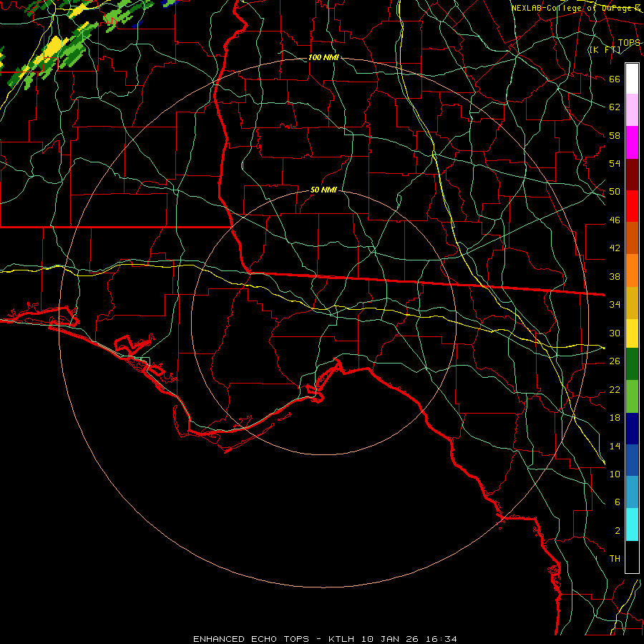The image size is (644, 644).
Task: Click the [K FT] units label
Action: click(x=605, y=50)
